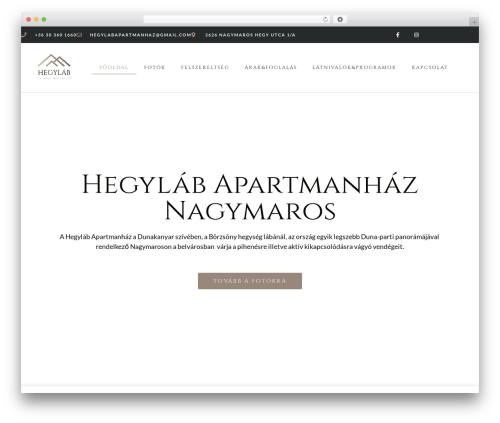Go to the Kapcsolat page

click(x=429, y=67)
